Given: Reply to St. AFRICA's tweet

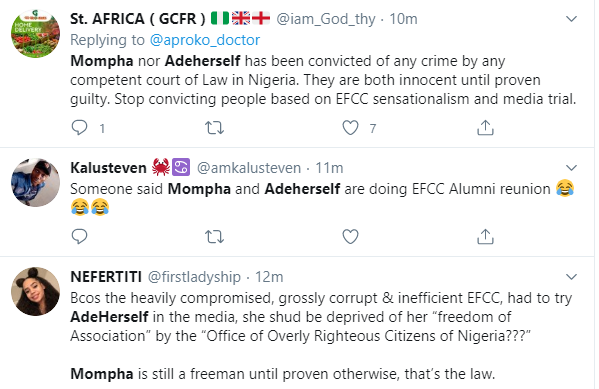Looking at the screenshot, I should [79, 128].
